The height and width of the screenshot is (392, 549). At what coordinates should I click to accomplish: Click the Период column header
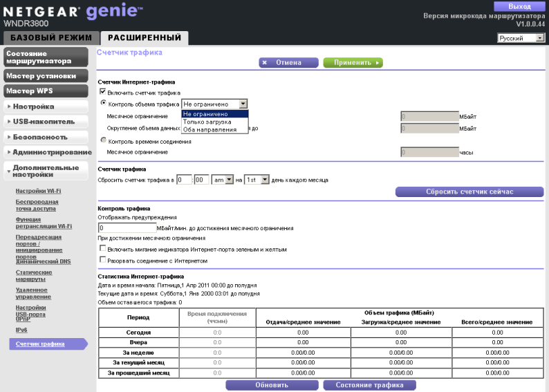[x=138, y=317]
